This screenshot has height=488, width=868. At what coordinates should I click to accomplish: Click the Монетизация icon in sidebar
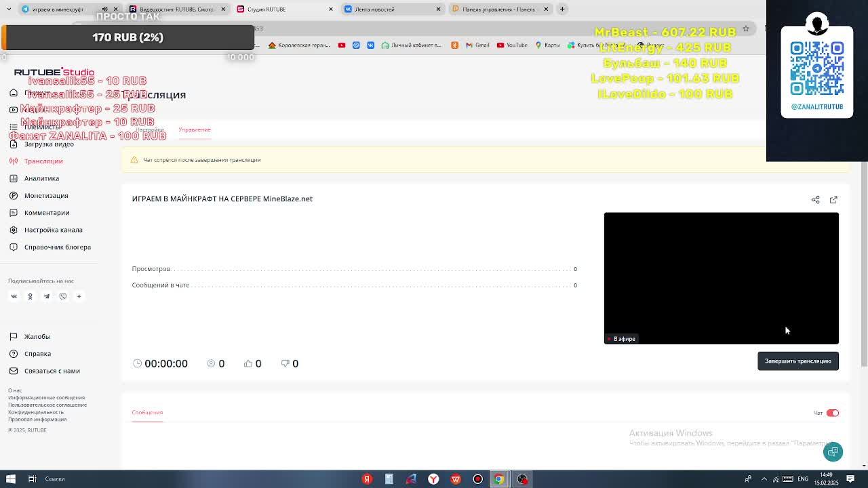coord(14,196)
